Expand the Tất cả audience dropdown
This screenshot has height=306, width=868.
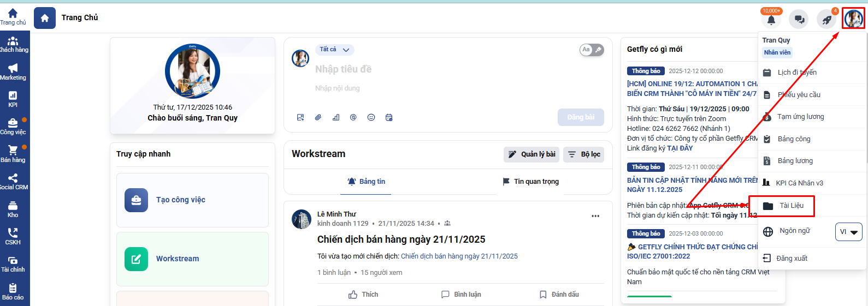334,50
